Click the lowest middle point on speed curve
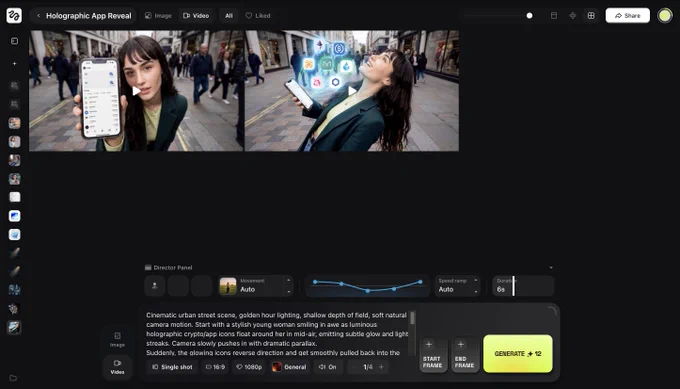 coord(367,291)
